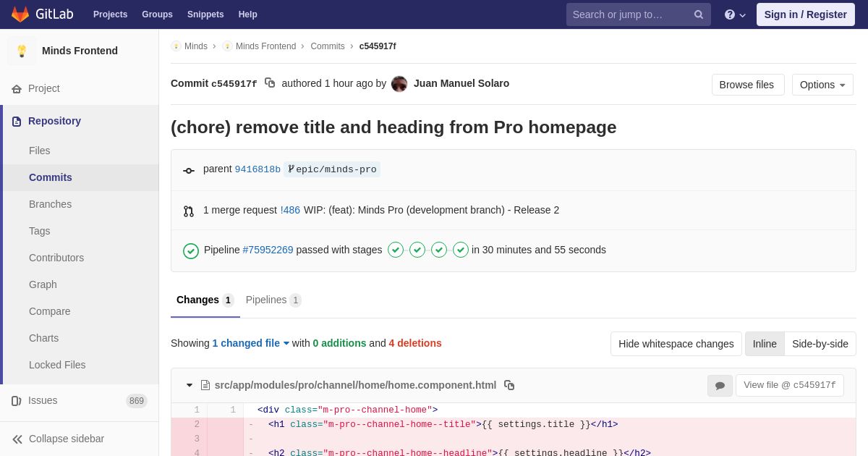Click View file @ c545917f button

coord(790,386)
